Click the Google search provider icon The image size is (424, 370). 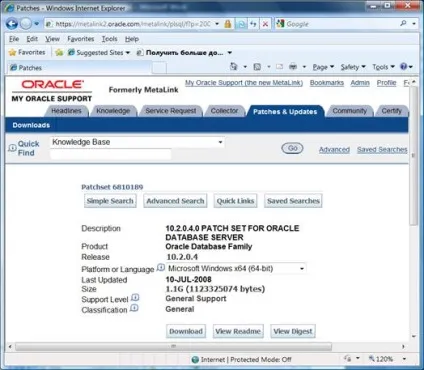tap(280, 24)
